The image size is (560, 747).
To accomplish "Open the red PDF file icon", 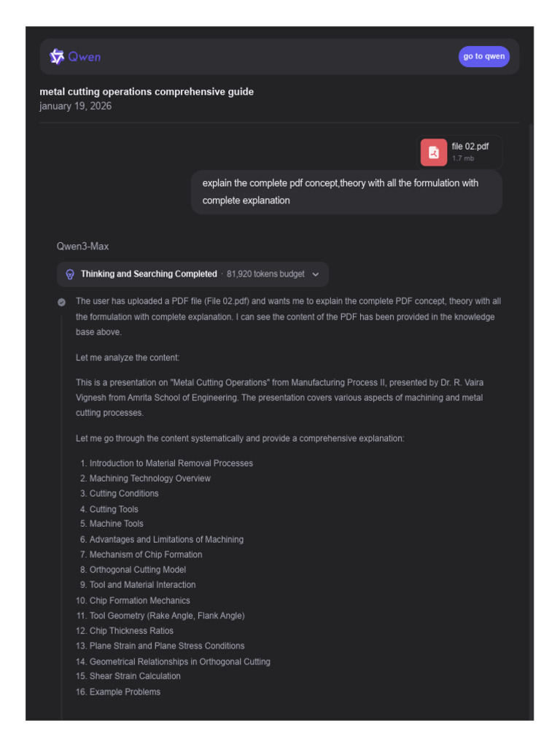I will point(433,152).
